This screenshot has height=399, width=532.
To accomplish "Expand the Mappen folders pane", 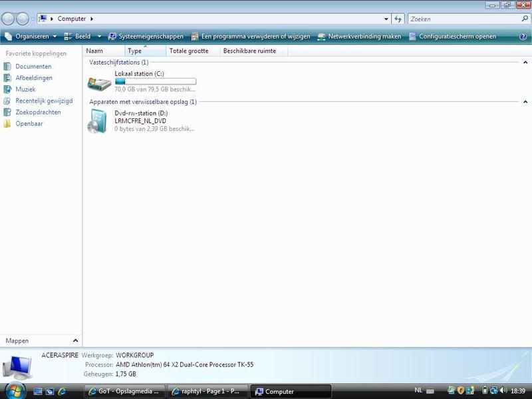I will pyautogui.click(x=76, y=340).
